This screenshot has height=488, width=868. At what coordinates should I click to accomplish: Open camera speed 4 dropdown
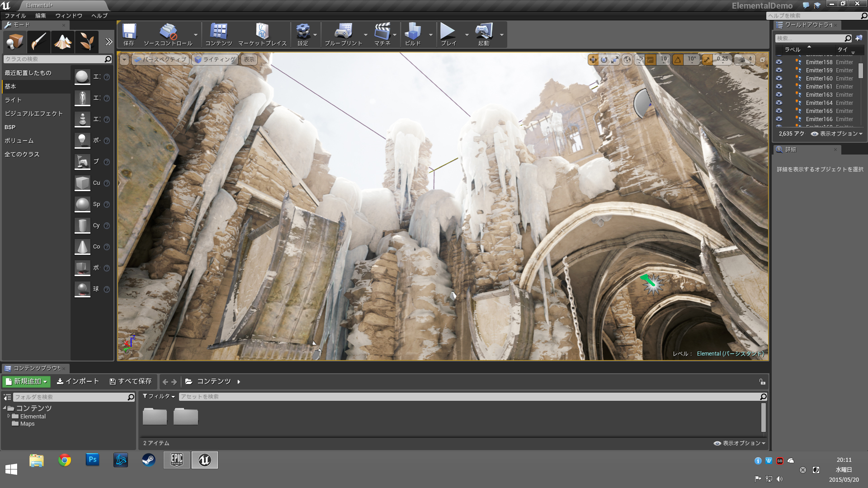coord(745,59)
